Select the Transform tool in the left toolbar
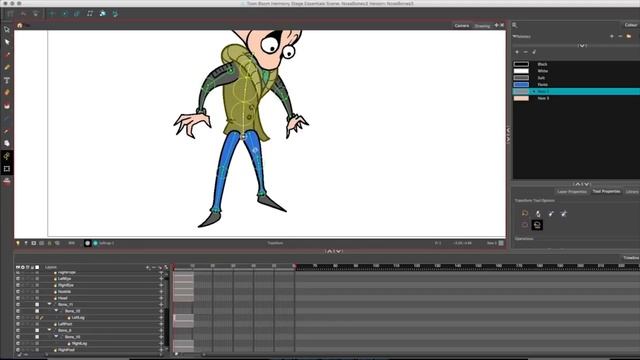 tap(7, 29)
